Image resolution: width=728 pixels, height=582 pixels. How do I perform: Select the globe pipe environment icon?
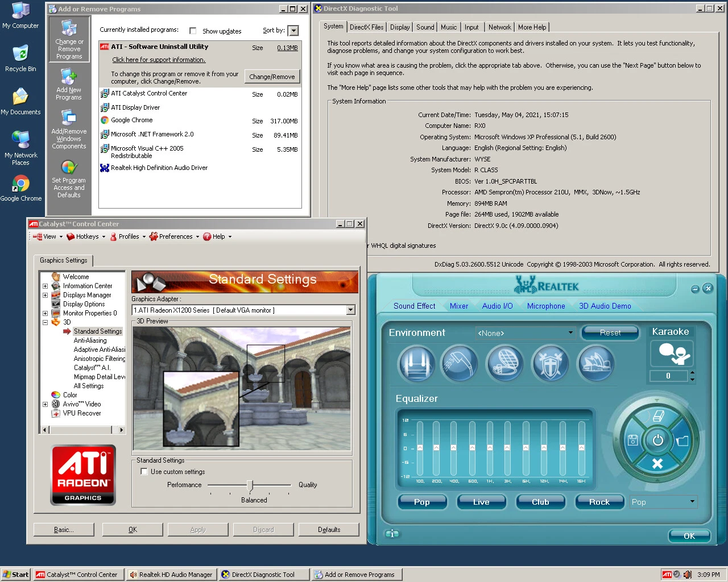(x=506, y=363)
